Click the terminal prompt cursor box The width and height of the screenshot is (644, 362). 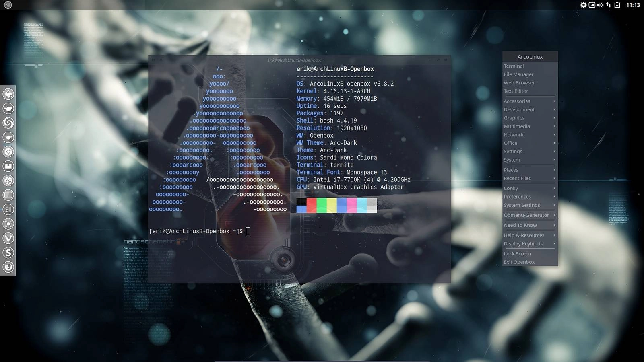(248, 231)
